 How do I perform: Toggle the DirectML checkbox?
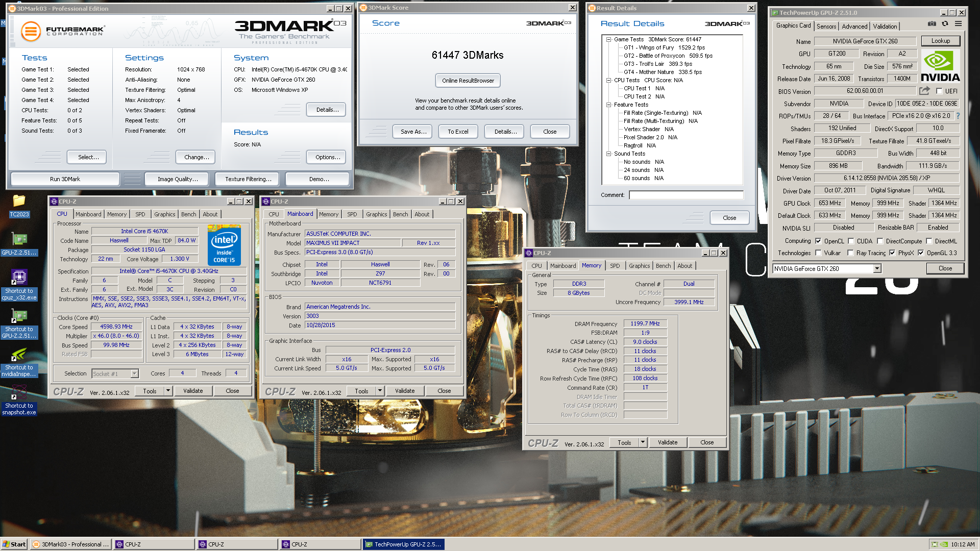tap(929, 241)
